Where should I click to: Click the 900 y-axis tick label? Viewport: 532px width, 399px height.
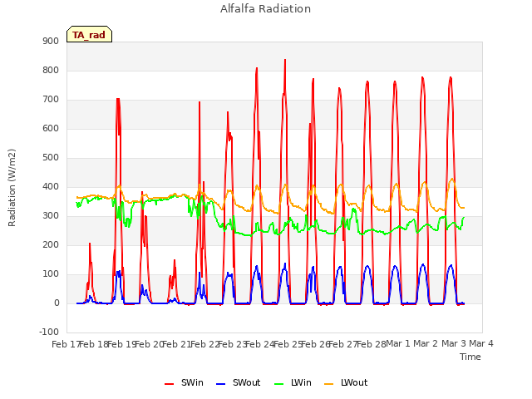[51, 41]
